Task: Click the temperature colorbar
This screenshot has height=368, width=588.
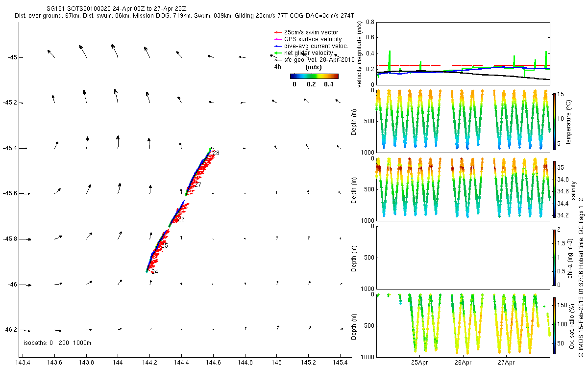Action: tap(554, 121)
